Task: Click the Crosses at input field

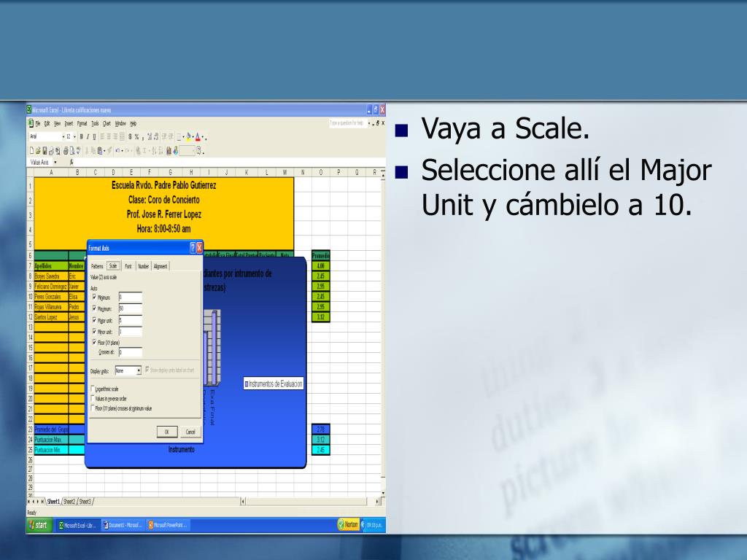Action: (131, 352)
